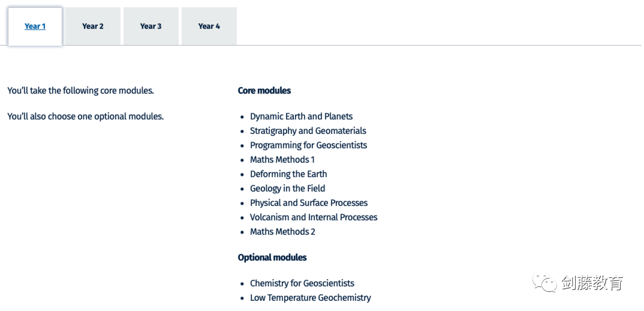Select Stratigraphy and Geomaterials module
Viewport: 644px width, 311px height.
(308, 131)
